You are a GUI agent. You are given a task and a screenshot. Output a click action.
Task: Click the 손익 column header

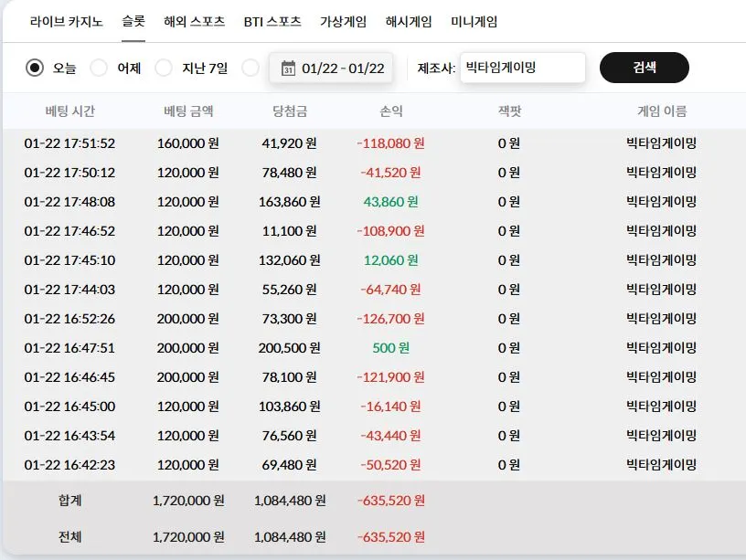click(391, 111)
